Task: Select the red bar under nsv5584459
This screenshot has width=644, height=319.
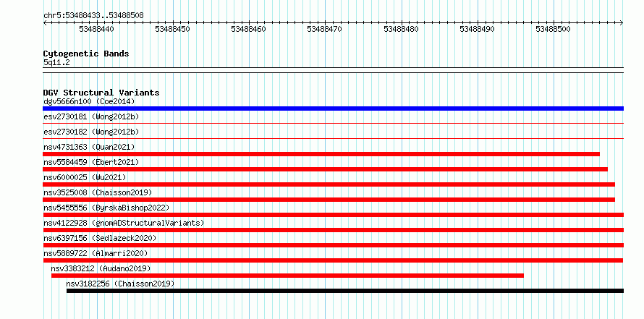Action: (326, 169)
